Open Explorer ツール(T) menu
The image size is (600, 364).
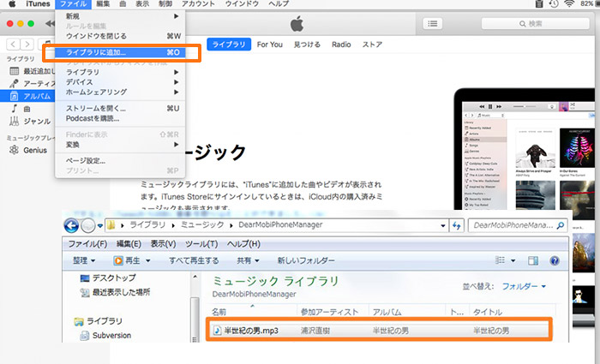(201, 244)
